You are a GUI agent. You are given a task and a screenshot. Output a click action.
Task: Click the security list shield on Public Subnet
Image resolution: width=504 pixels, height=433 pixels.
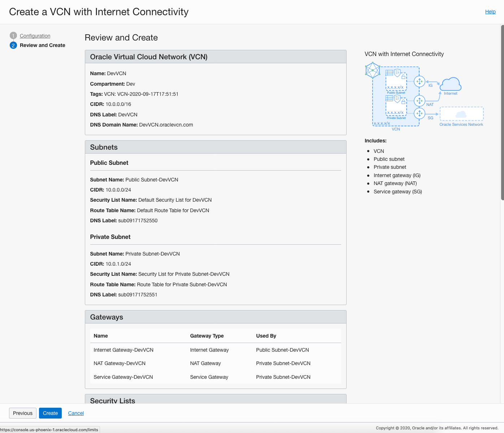point(397,73)
